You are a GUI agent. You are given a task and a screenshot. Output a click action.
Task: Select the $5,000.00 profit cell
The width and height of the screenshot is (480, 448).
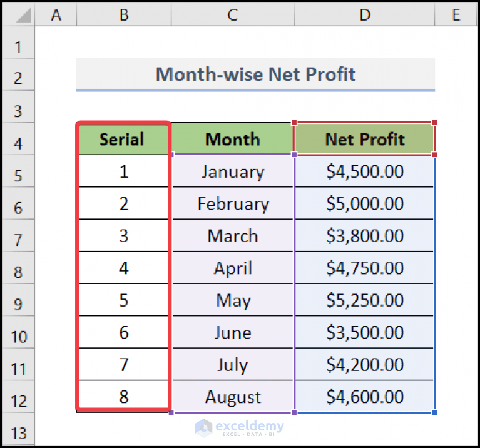tap(364, 204)
